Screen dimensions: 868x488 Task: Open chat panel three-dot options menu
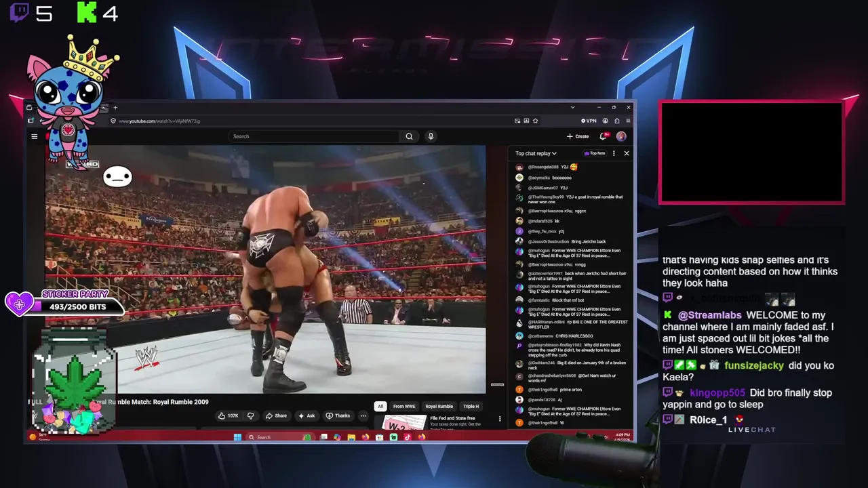[614, 153]
